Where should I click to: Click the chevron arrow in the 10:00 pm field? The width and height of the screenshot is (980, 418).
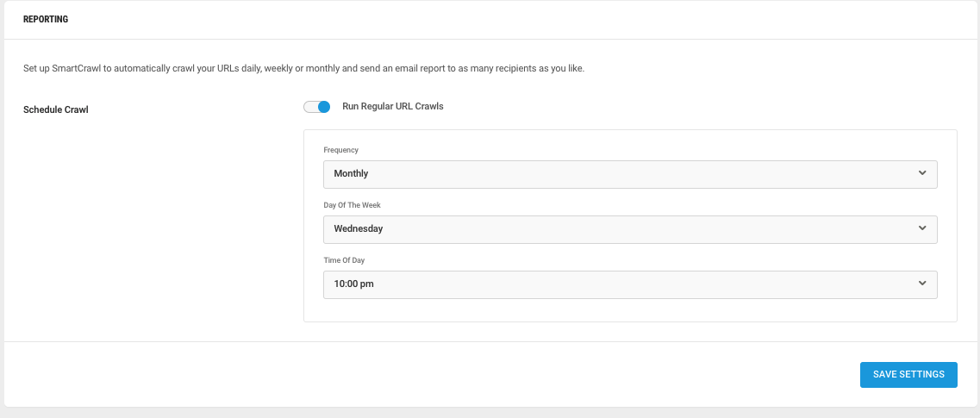[x=922, y=283]
